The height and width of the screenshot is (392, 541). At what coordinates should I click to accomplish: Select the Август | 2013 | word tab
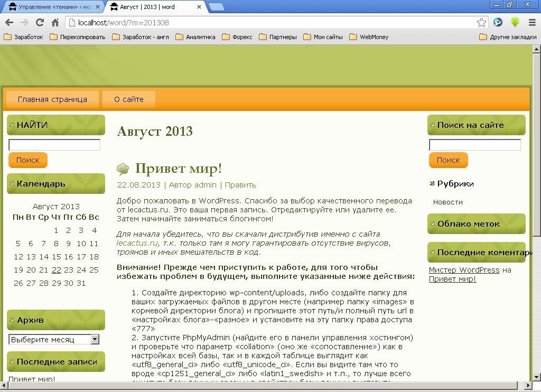[x=155, y=7]
